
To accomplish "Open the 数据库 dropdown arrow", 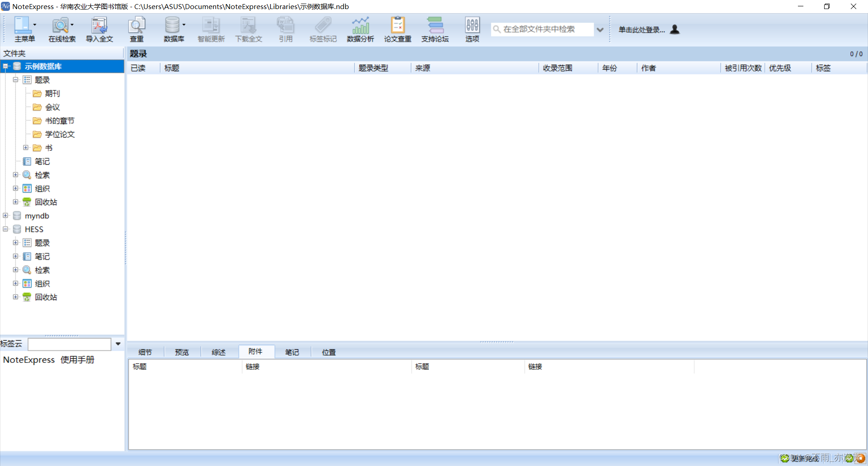I will click(184, 25).
